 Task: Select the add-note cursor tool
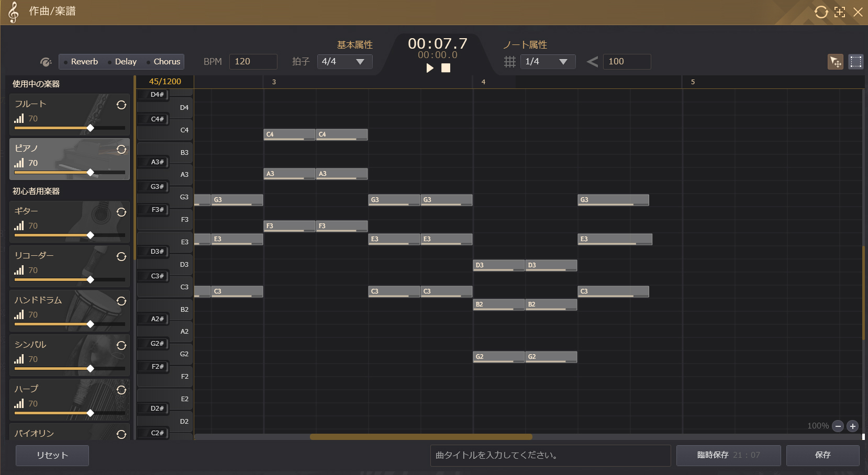coord(836,62)
